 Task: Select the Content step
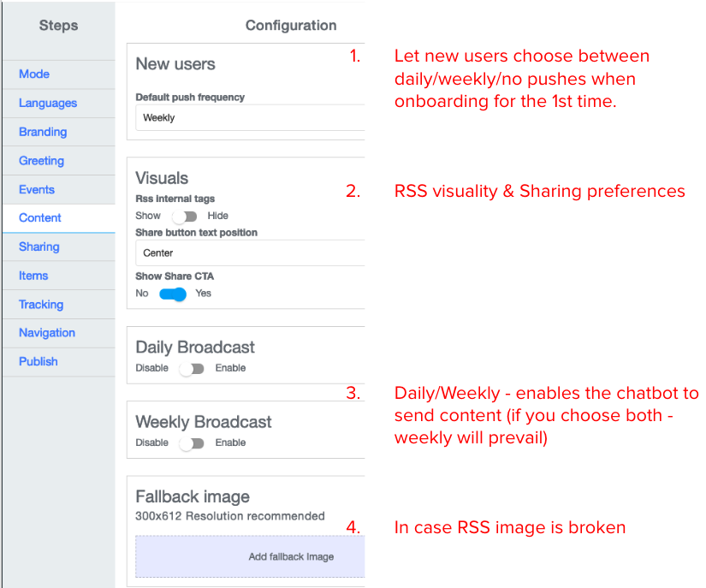(x=40, y=218)
